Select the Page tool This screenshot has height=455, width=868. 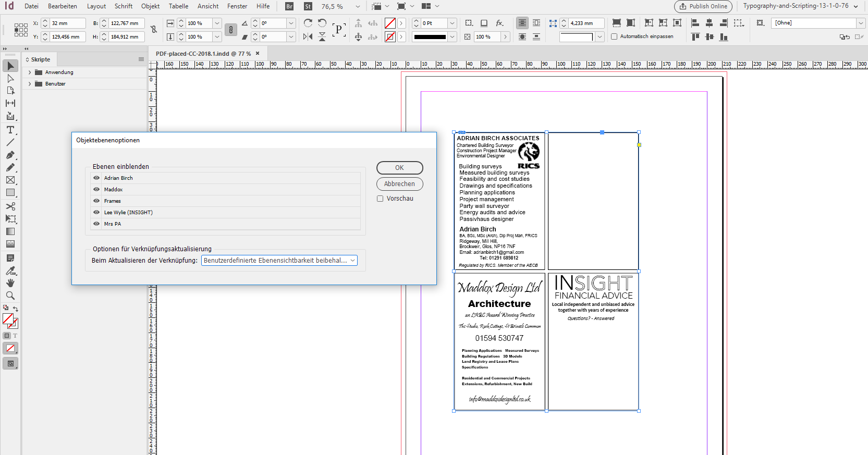click(x=10, y=91)
